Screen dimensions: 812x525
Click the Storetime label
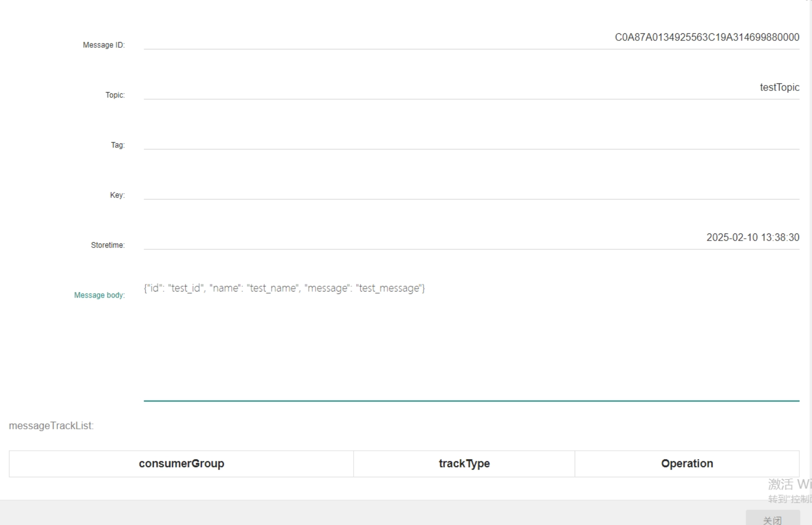point(108,245)
